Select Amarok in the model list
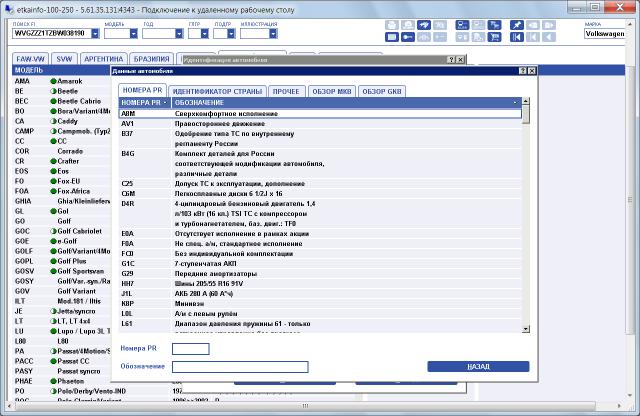The width and height of the screenshot is (640, 416). coord(62,81)
